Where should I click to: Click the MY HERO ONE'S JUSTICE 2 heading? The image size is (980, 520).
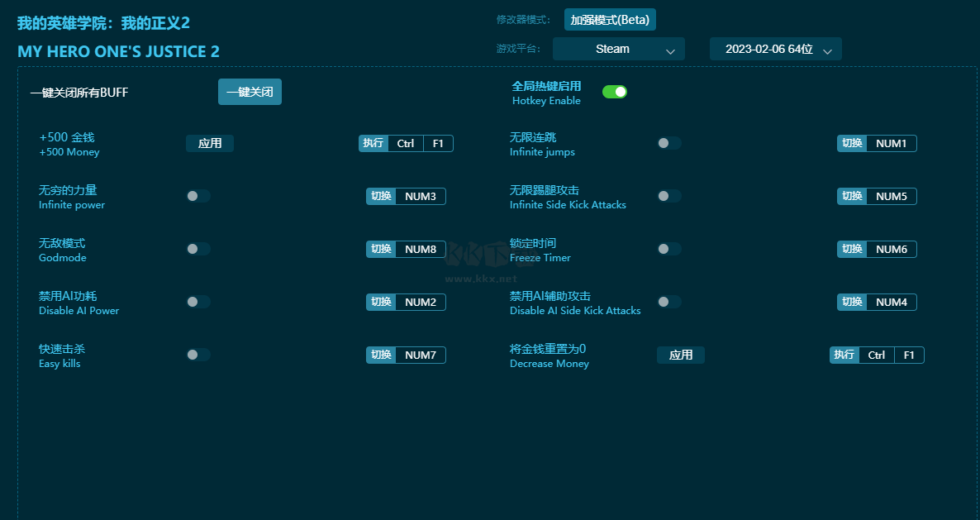click(x=119, y=51)
